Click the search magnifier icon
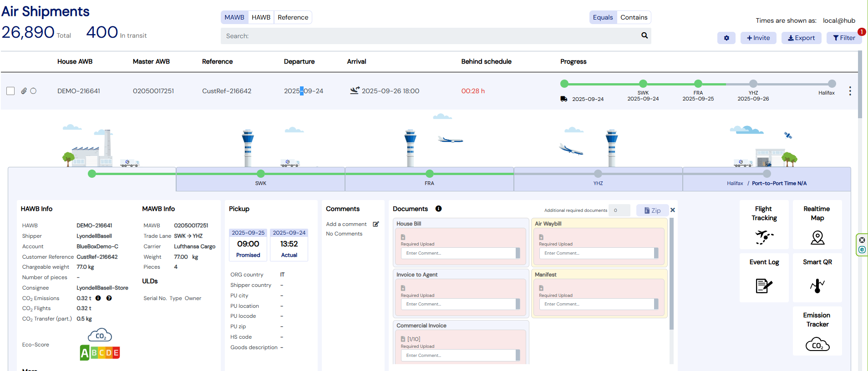The image size is (868, 371). click(x=644, y=35)
